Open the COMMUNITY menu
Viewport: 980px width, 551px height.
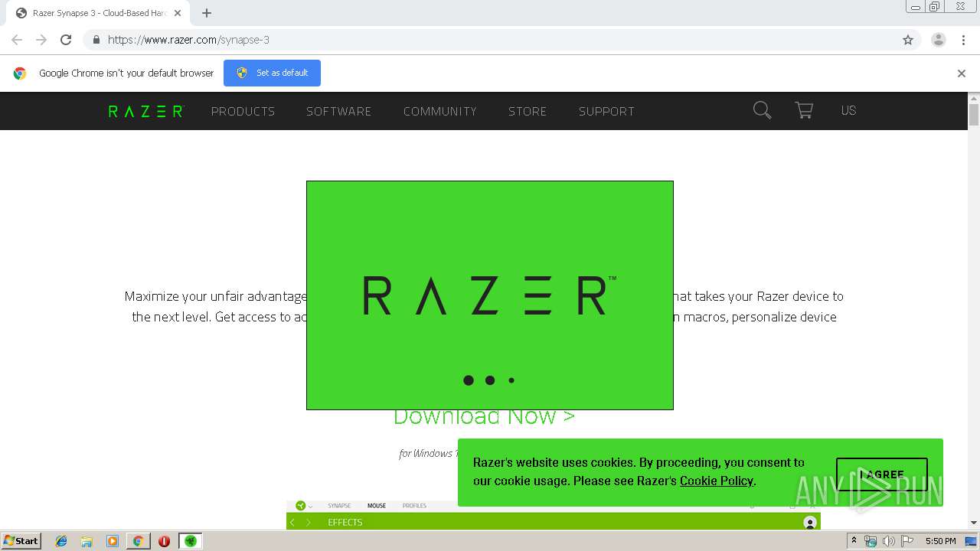click(x=440, y=111)
